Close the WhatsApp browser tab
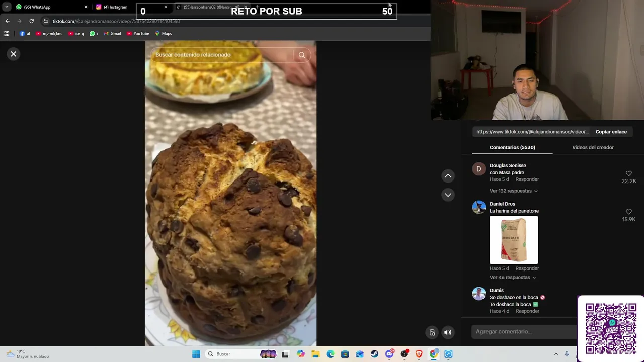Viewport: 644px width, 362px height. [86, 7]
